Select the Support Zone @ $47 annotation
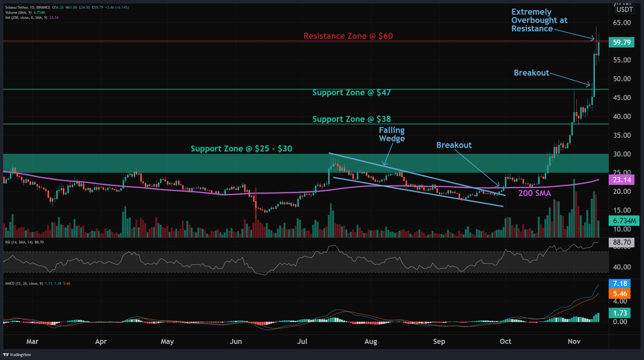 coord(352,93)
